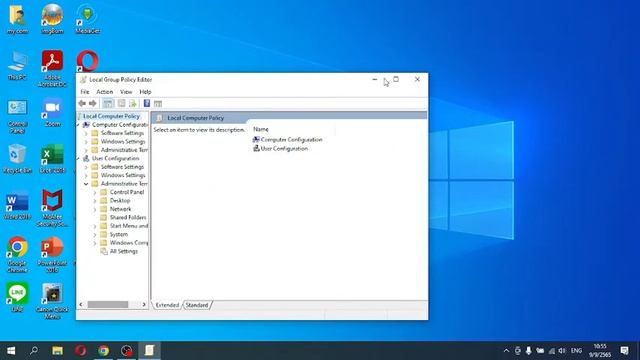Click the Windows Start button

coord(11,351)
